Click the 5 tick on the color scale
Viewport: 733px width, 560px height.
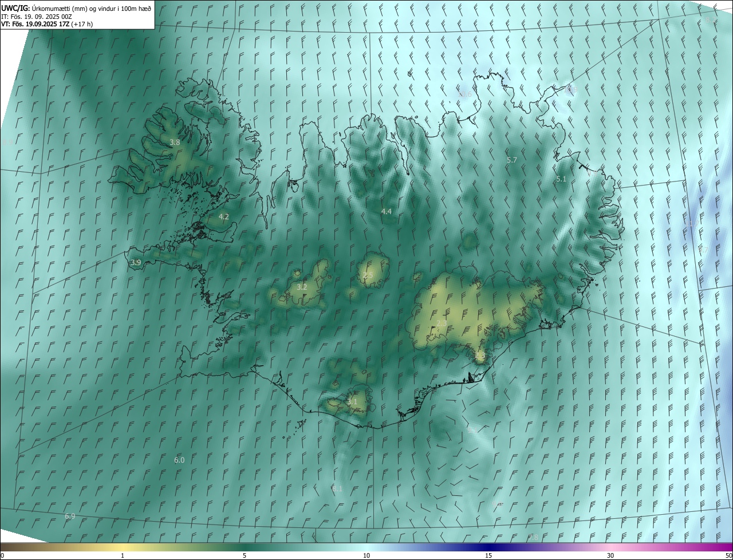pos(245,555)
